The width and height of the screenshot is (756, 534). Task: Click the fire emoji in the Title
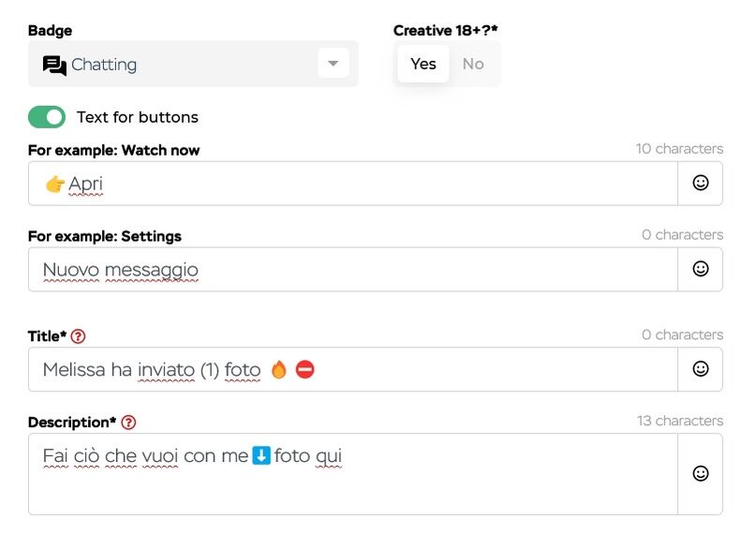(x=278, y=370)
